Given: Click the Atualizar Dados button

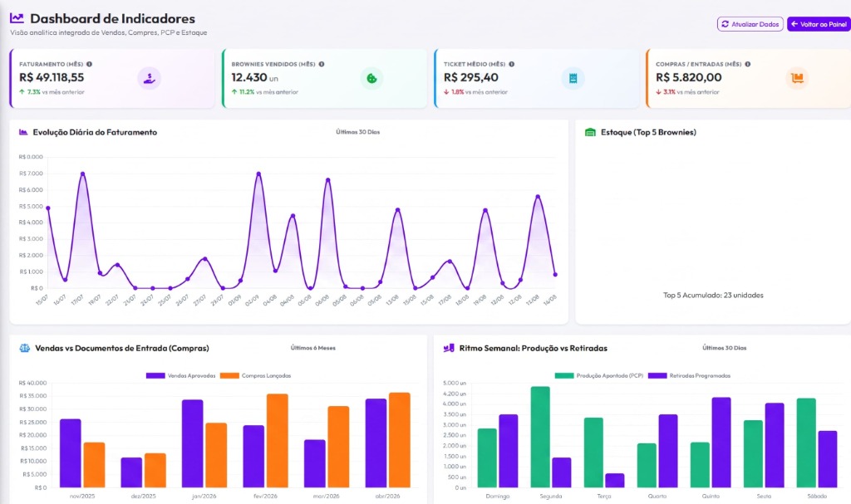Looking at the screenshot, I should click(x=750, y=24).
